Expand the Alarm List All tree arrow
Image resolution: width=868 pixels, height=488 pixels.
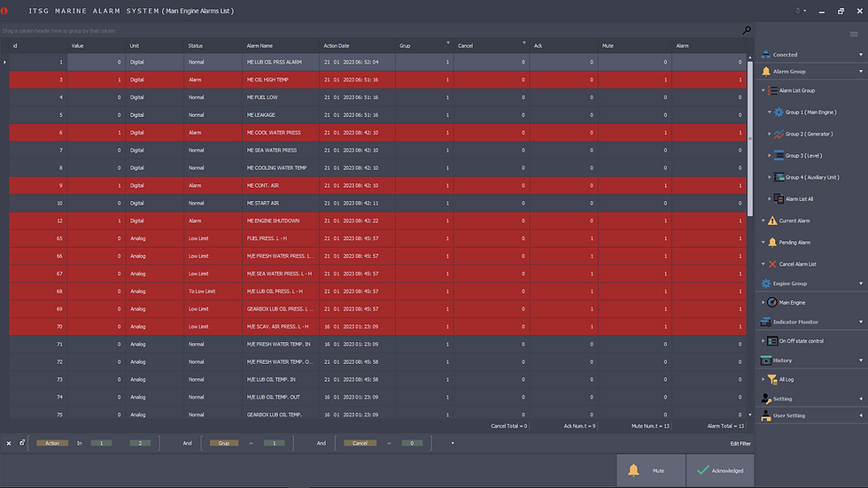click(770, 198)
